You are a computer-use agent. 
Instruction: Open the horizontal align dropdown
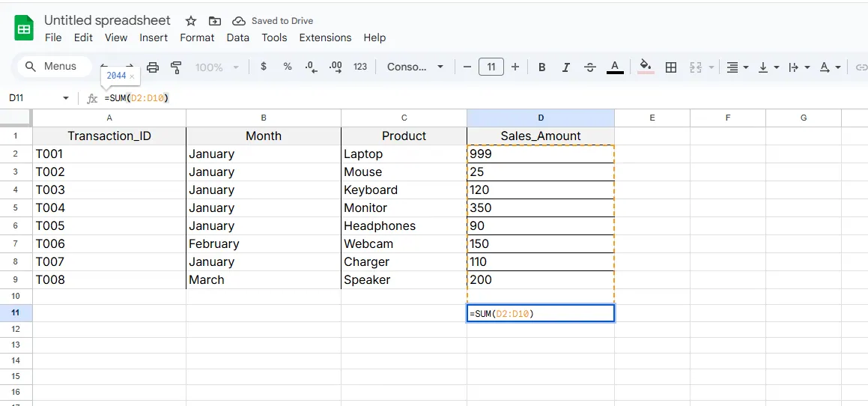click(738, 67)
